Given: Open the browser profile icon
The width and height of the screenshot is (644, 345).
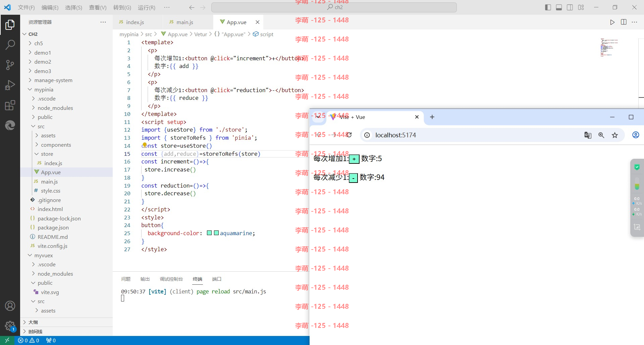Looking at the screenshot, I should (636, 135).
